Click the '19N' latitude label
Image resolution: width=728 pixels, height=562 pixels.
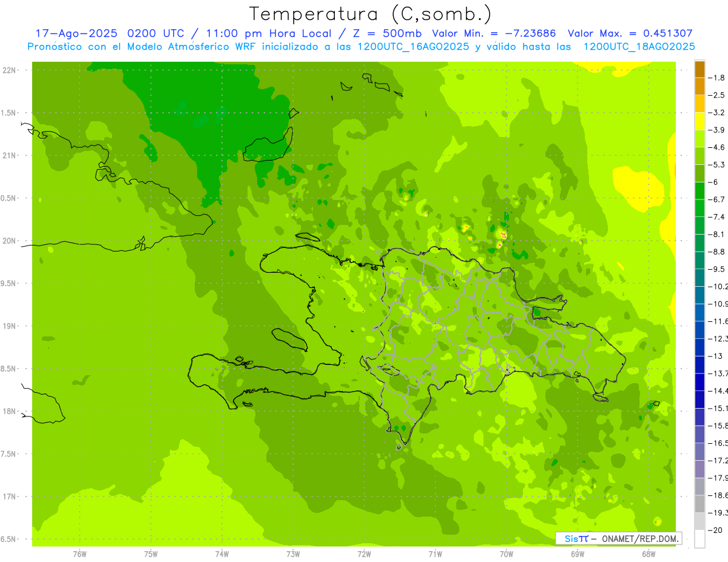coord(9,326)
